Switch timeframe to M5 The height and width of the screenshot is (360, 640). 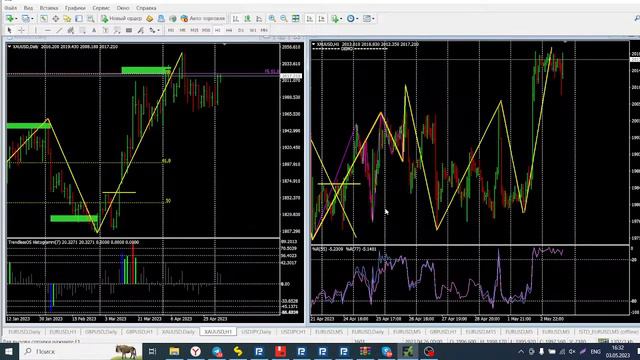pyautogui.click(x=182, y=30)
